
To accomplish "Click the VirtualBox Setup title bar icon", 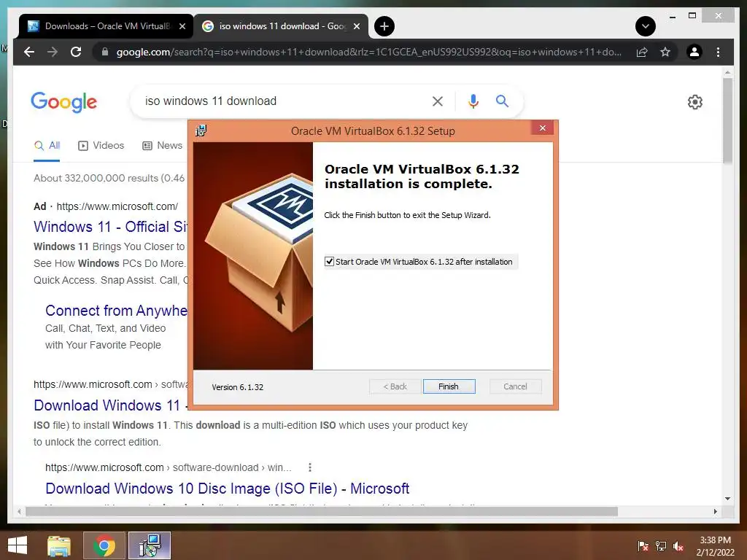I will (201, 131).
